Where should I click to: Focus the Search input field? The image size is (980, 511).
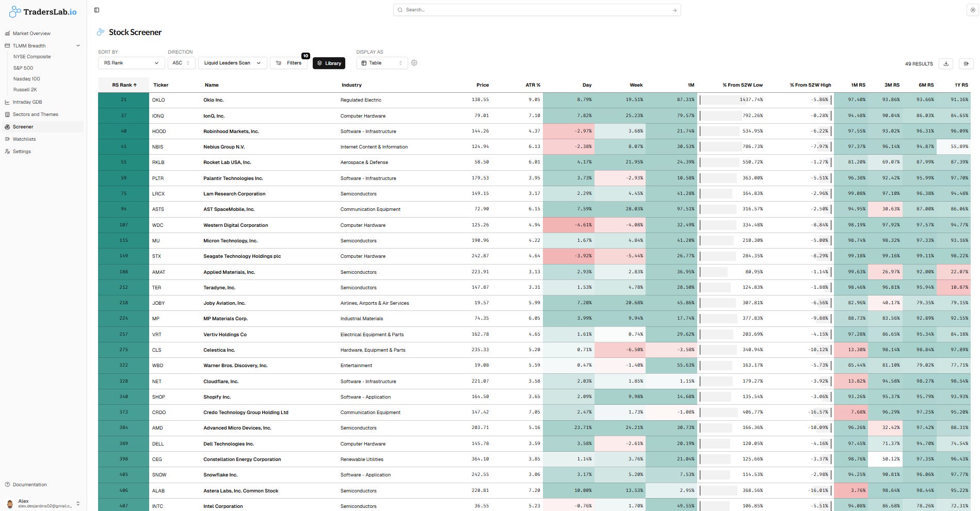(x=537, y=10)
